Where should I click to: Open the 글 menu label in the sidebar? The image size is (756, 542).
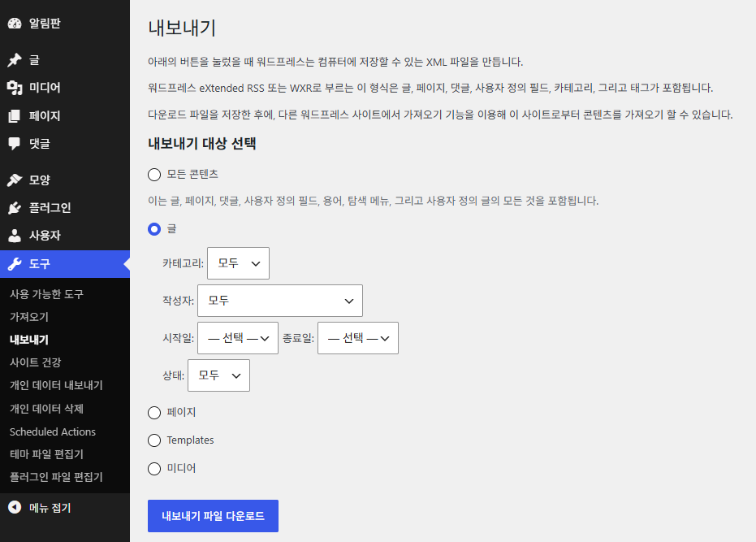(34, 60)
